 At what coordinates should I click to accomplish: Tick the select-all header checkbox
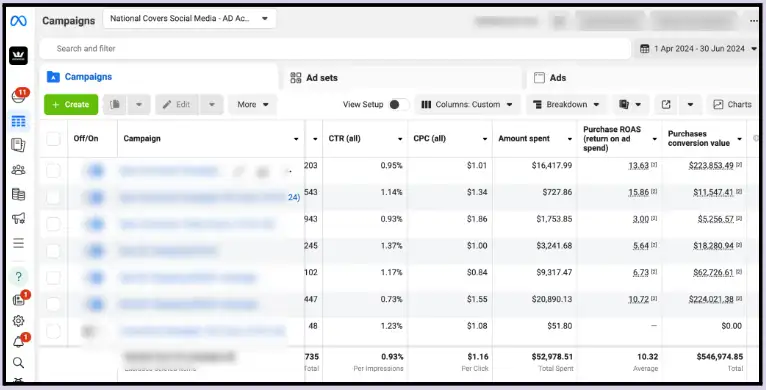pos(53,139)
